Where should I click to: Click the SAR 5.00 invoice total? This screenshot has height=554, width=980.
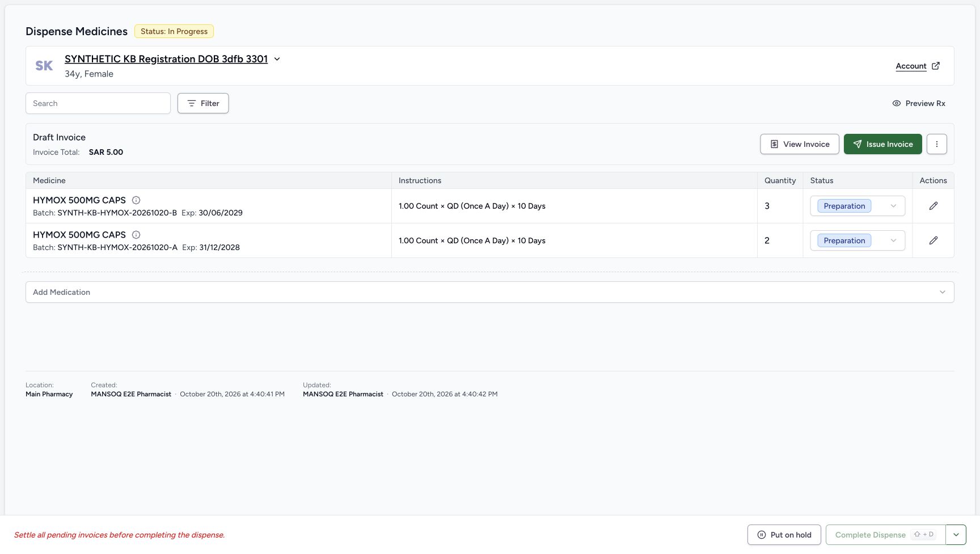106,152
